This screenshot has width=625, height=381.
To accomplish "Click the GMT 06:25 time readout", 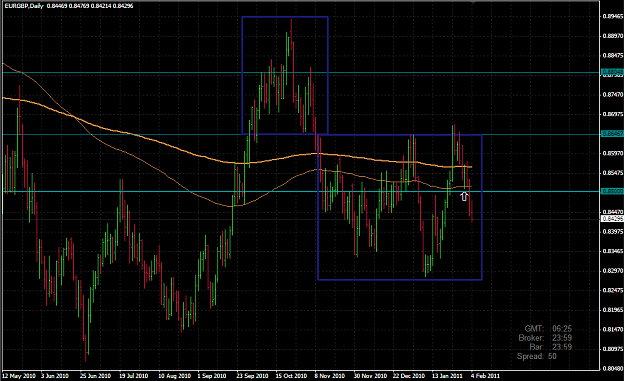I will pos(548,329).
